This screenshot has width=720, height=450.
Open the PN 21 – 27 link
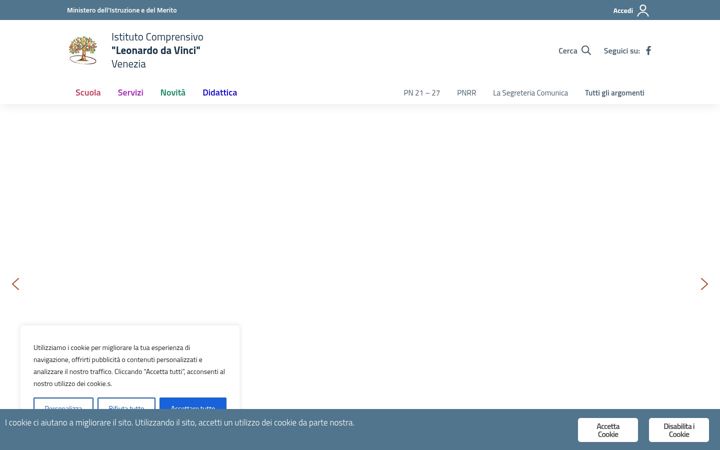[422, 93]
